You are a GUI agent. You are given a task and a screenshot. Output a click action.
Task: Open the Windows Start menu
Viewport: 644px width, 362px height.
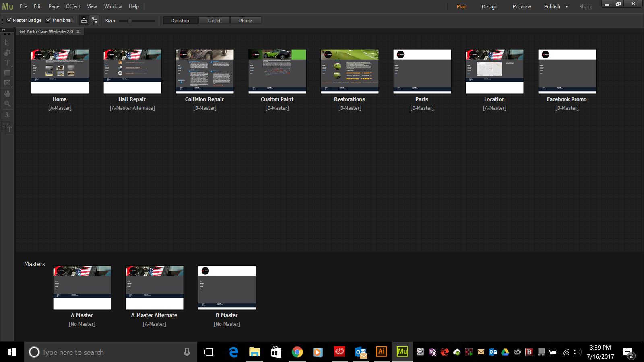coord(12,352)
